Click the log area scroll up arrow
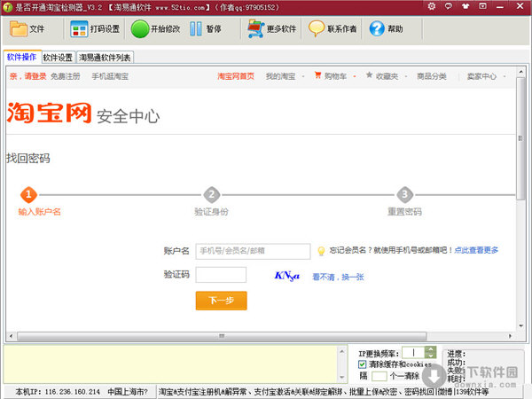 click(x=342, y=351)
